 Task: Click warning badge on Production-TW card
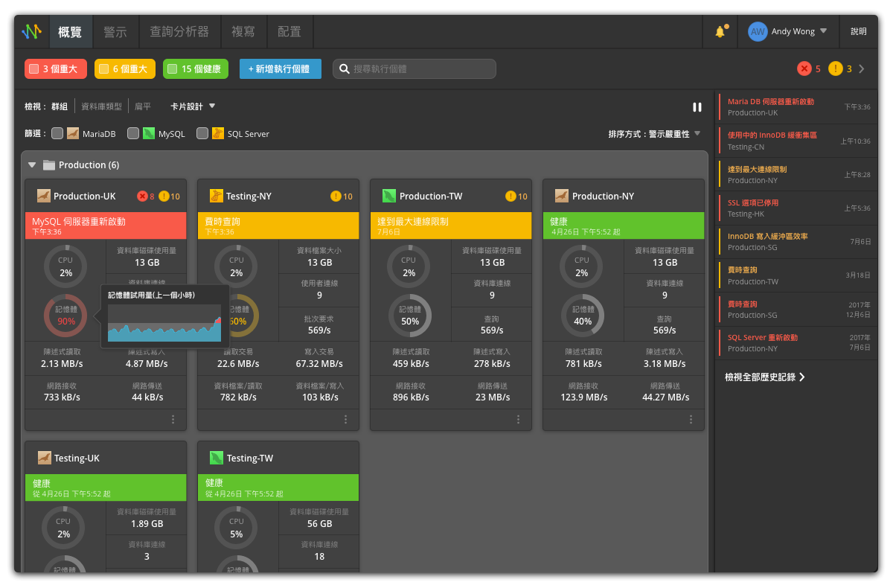click(510, 196)
